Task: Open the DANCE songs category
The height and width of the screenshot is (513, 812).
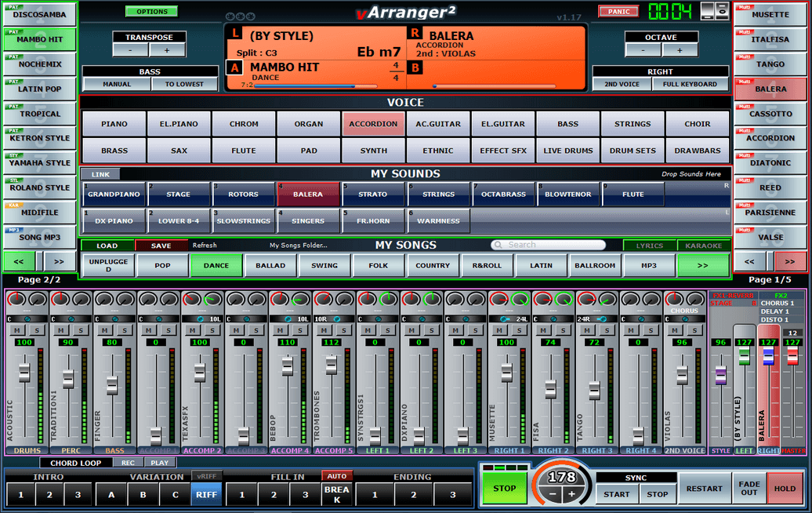Action: point(216,266)
